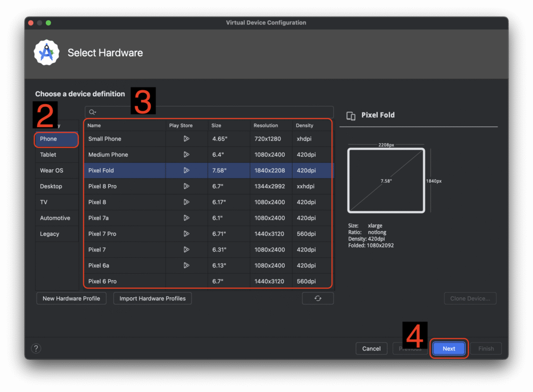This screenshot has width=533, height=392.
Task: Select the Tablet category
Action: point(56,155)
